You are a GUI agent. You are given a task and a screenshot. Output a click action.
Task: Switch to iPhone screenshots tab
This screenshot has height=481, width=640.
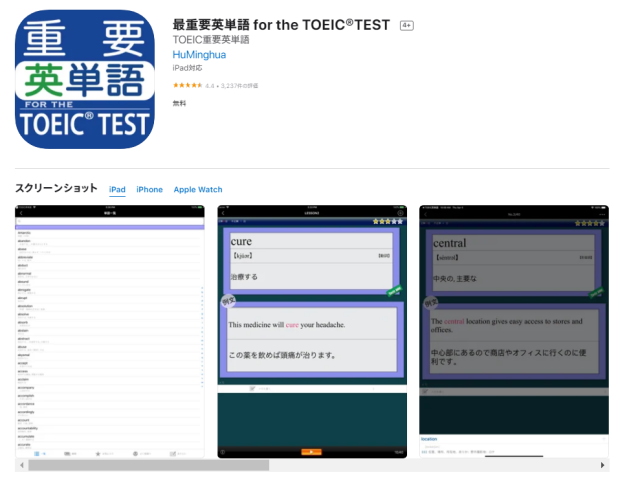click(149, 189)
